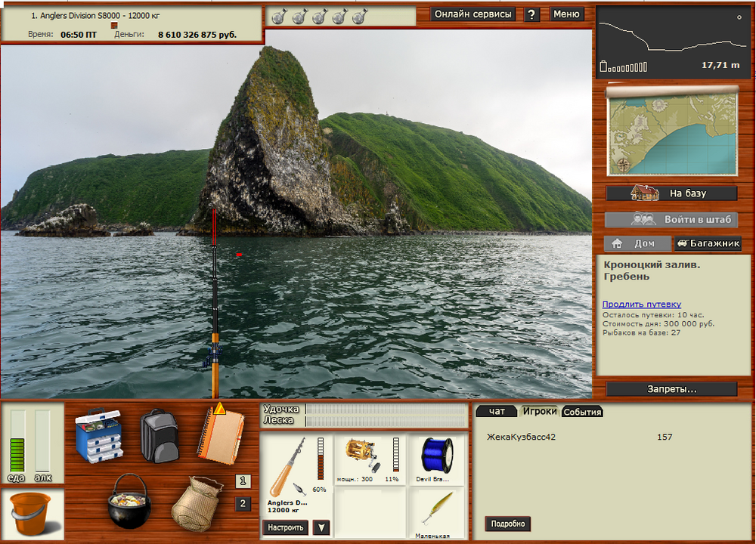Click the orange bucket icon
756x544 pixels.
coord(32,514)
